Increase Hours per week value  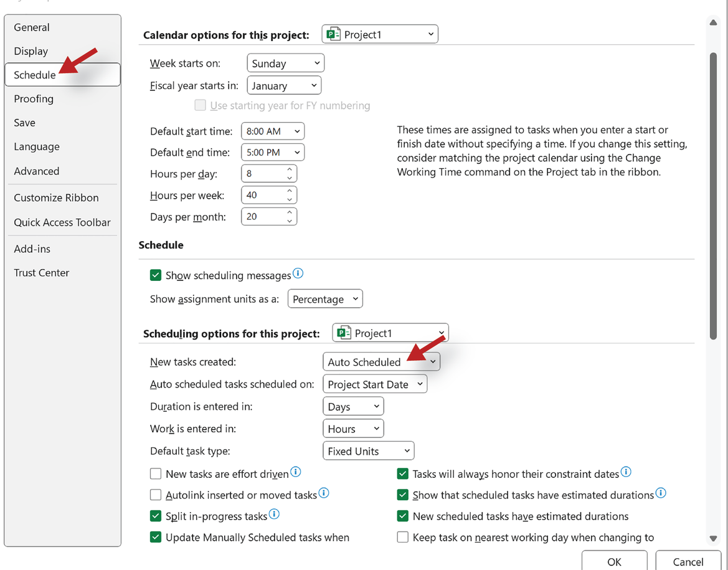coord(289,191)
